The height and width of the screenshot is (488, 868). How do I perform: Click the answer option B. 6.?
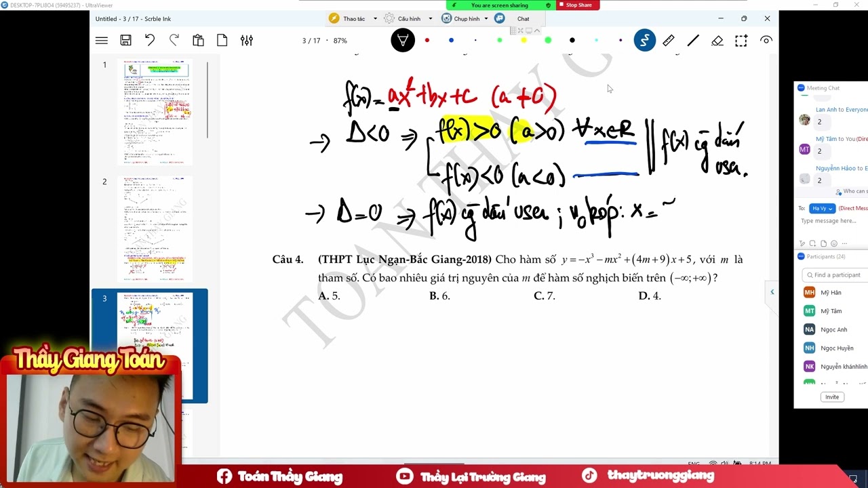click(x=439, y=296)
